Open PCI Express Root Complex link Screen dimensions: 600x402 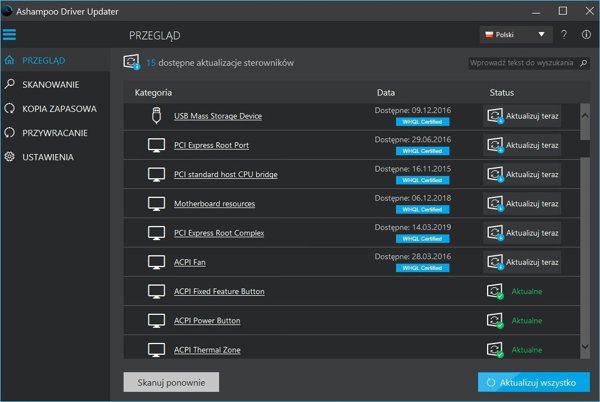pos(219,233)
